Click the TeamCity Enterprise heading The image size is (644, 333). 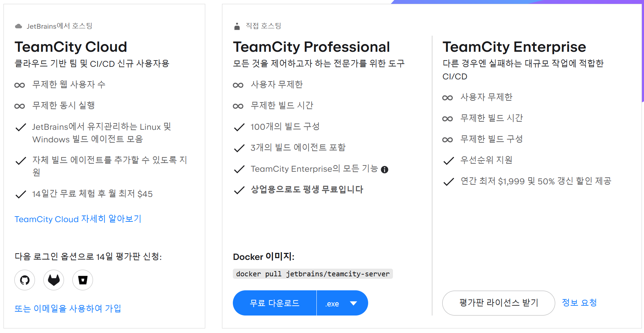[514, 47]
